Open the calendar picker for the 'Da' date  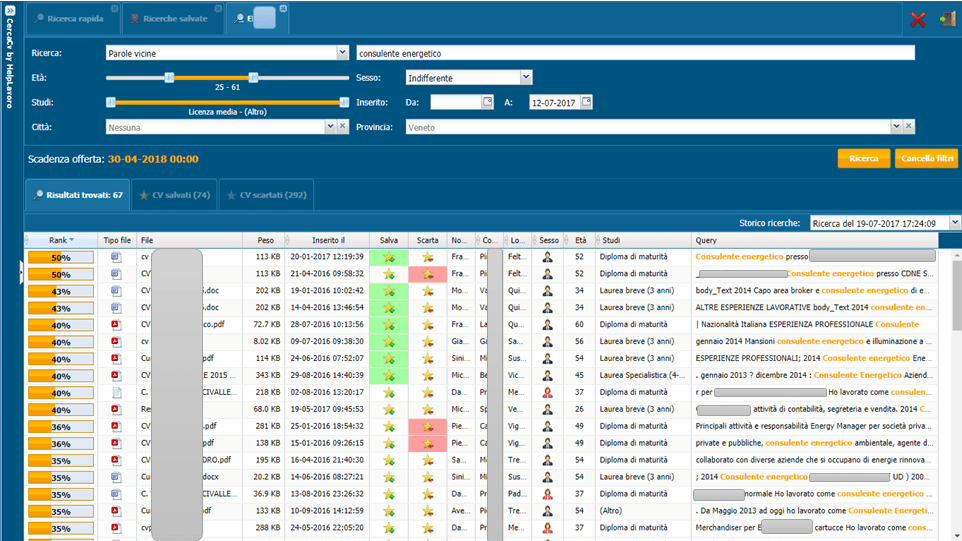(487, 102)
